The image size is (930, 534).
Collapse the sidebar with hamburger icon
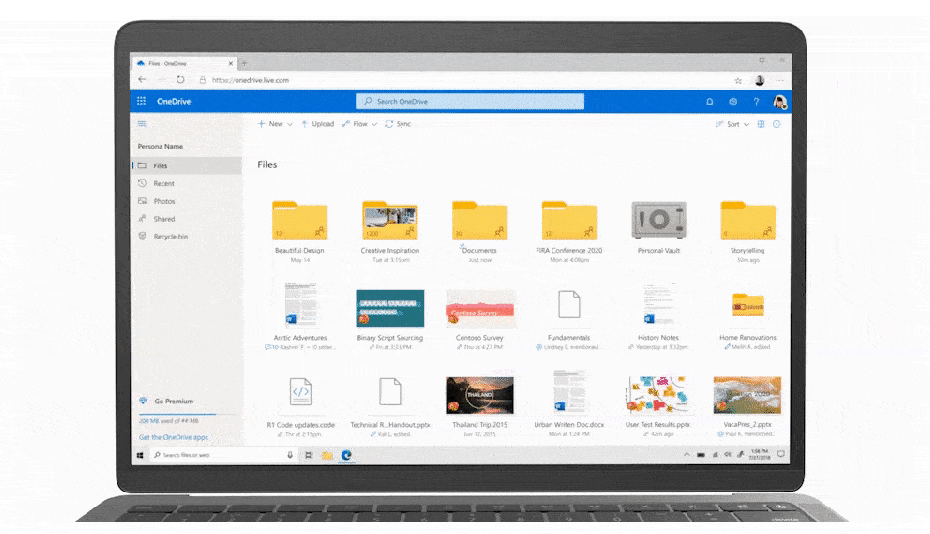(x=142, y=124)
